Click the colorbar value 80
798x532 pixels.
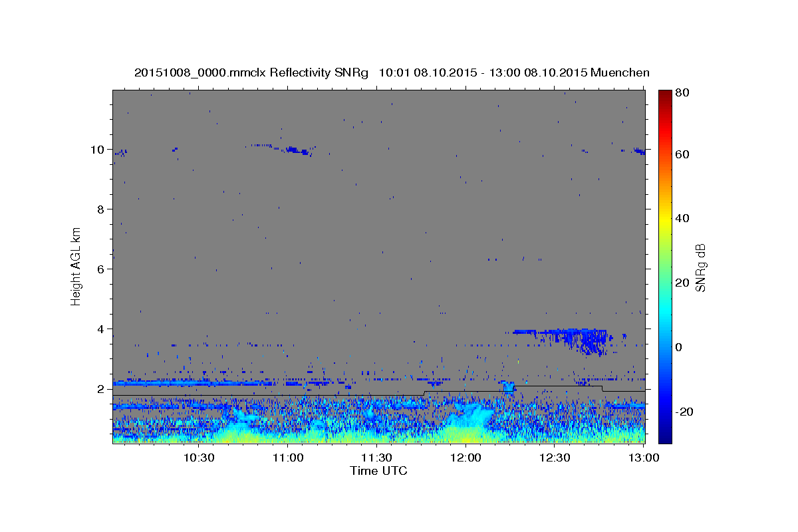click(682, 93)
